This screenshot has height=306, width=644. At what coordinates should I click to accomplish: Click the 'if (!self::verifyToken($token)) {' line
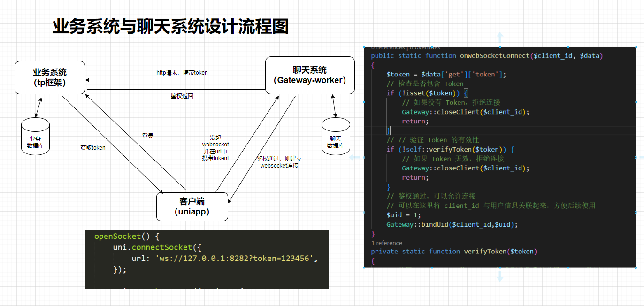[450, 149]
